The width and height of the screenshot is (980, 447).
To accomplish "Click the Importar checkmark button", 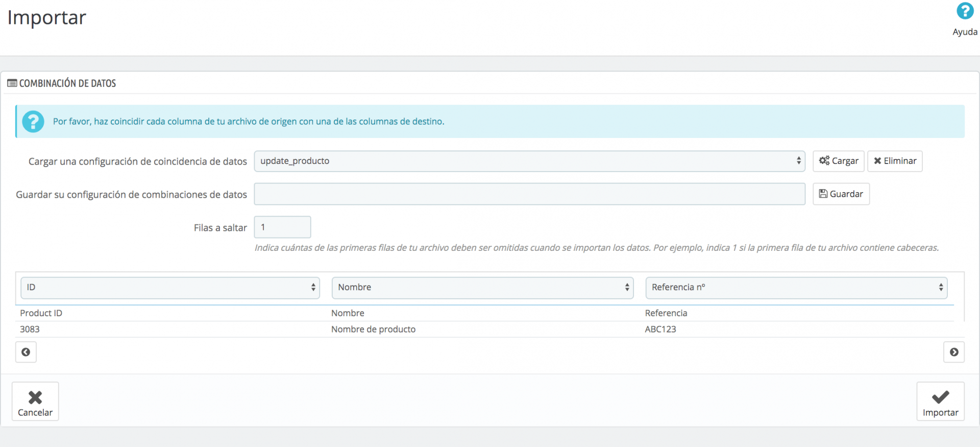I will point(940,402).
